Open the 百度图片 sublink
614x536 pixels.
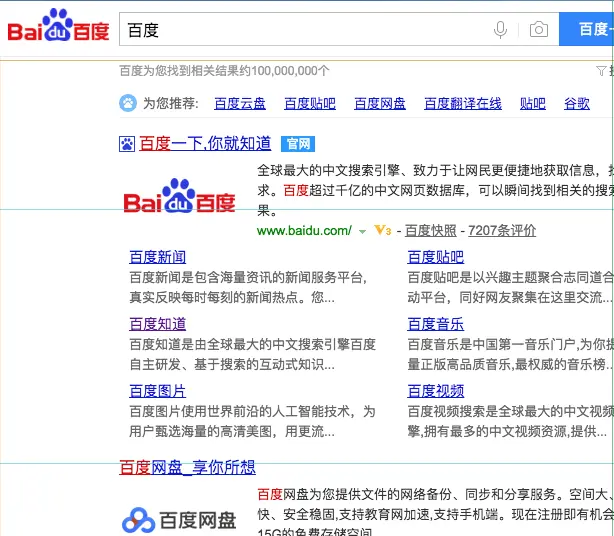point(157,391)
